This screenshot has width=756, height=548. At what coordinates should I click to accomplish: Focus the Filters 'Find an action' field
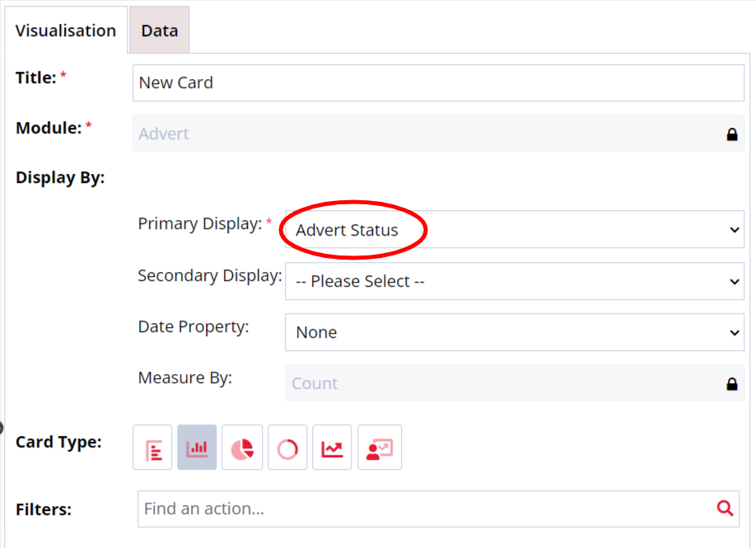(x=424, y=508)
